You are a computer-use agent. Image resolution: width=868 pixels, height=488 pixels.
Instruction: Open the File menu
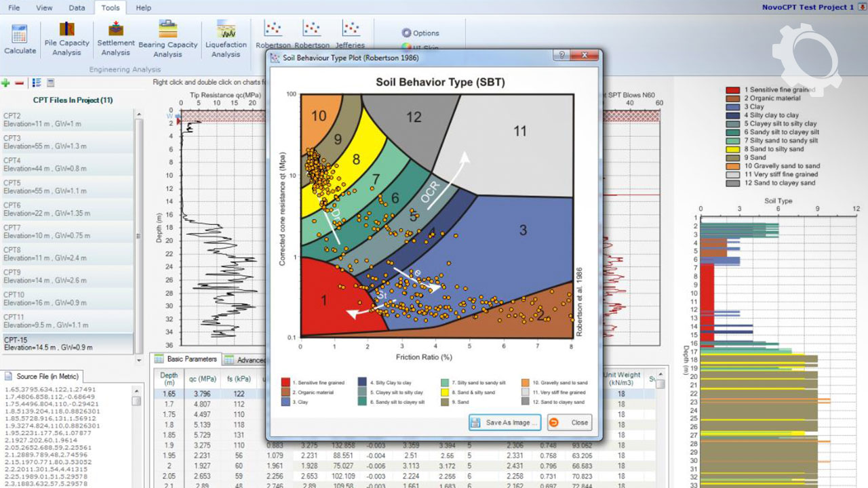[x=14, y=7]
